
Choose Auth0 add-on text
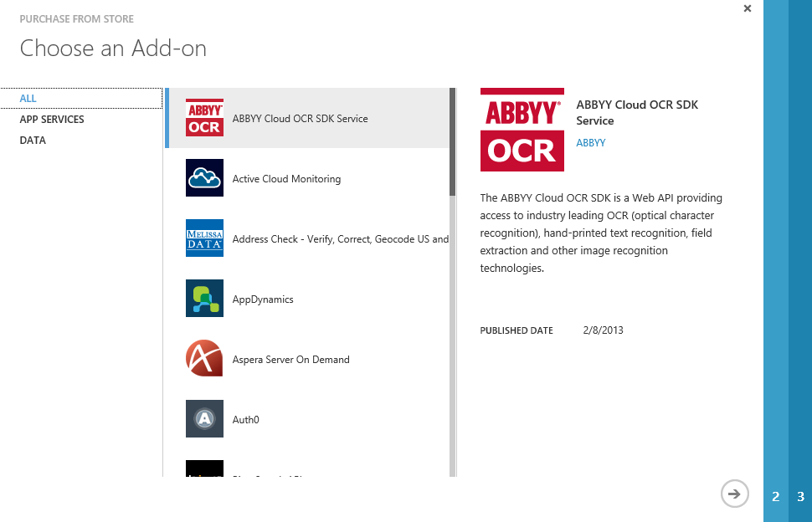pyautogui.click(x=245, y=420)
